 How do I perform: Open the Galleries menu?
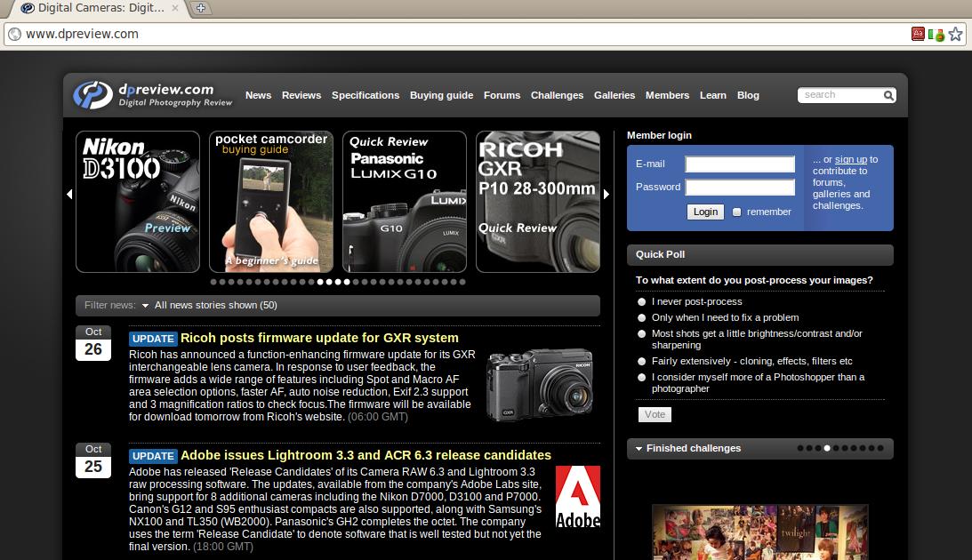[615, 95]
